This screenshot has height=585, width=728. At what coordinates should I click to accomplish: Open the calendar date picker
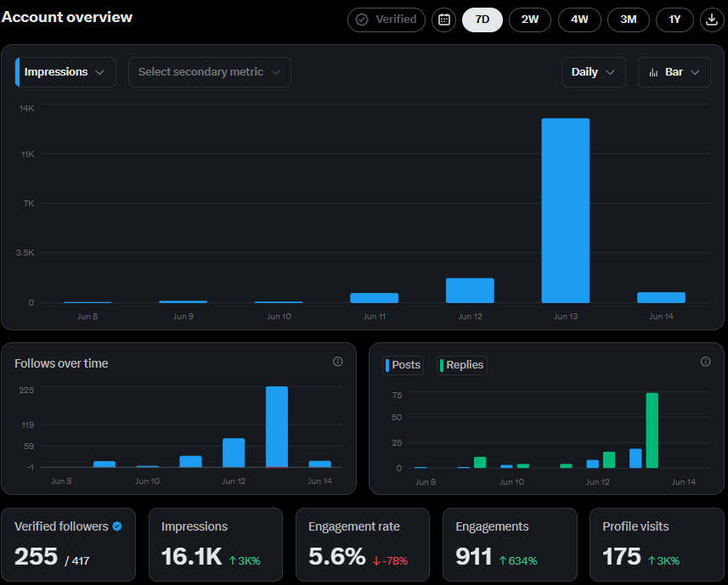444,20
